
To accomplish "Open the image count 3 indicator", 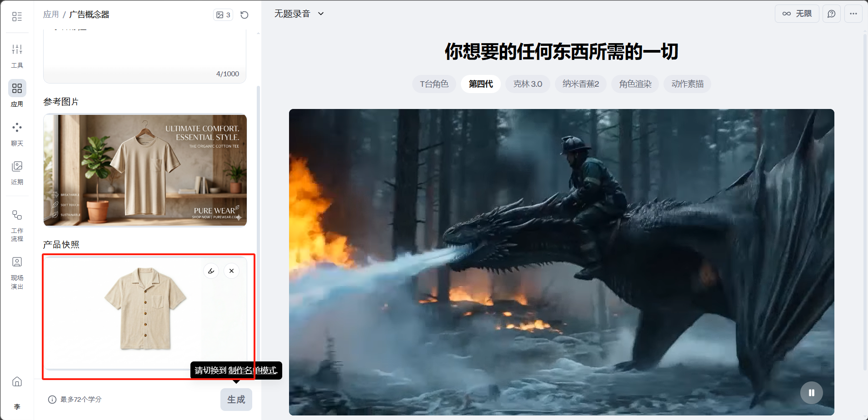I will click(223, 15).
